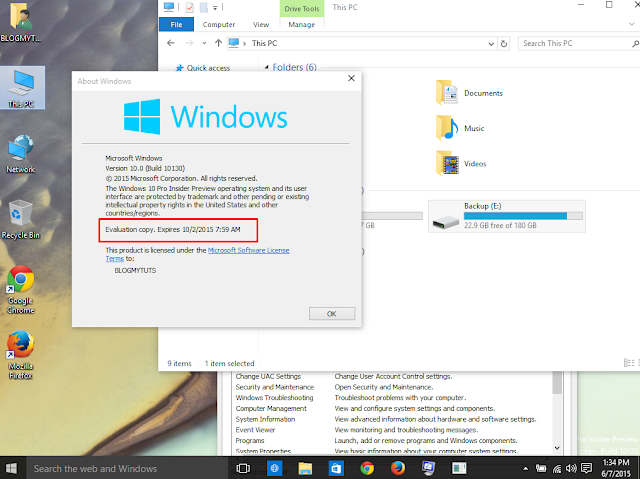
Task: Open the Documents folder
Action: tap(469, 93)
